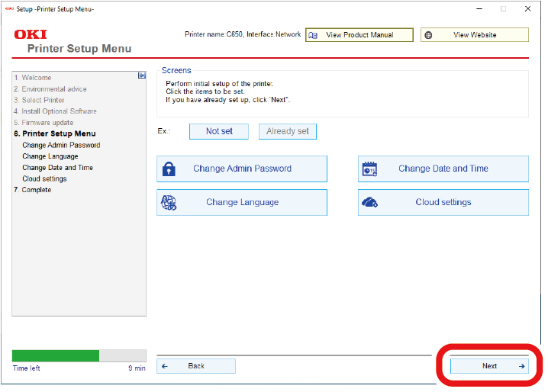The height and width of the screenshot is (392, 548).
Task: Click the book icon on View Product Manual
Action: point(313,35)
